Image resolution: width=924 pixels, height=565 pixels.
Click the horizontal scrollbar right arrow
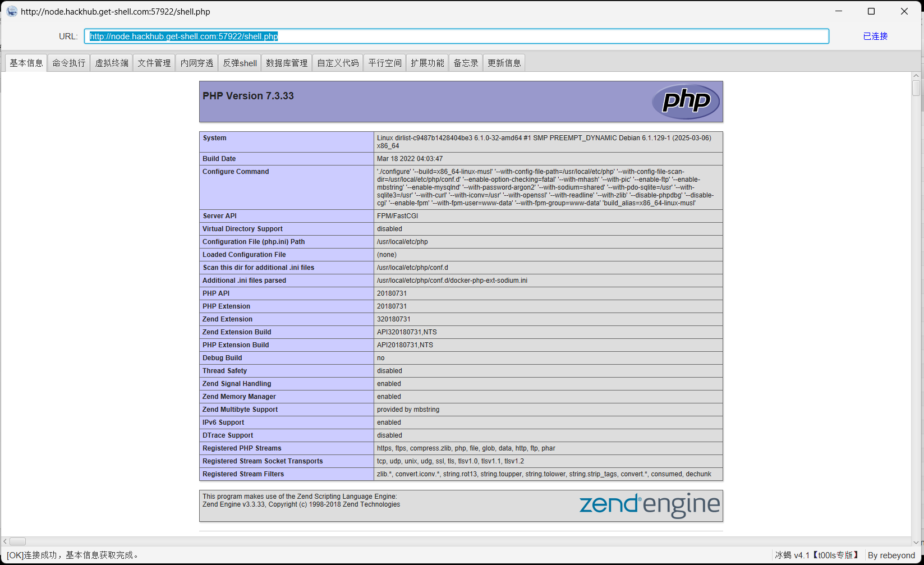coord(907,541)
